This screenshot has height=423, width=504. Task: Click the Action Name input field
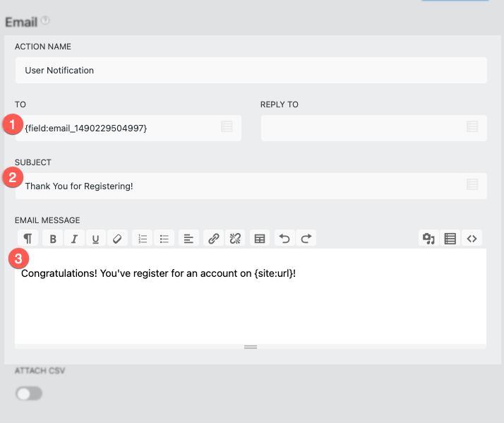pos(251,71)
